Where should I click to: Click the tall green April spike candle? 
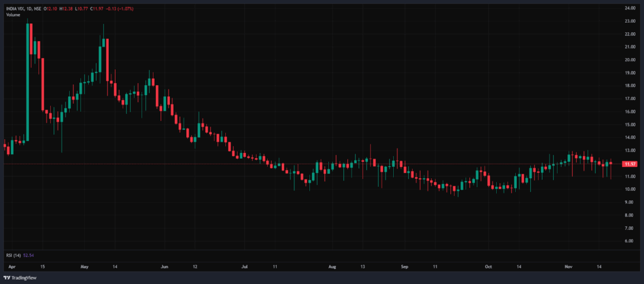coord(28,82)
